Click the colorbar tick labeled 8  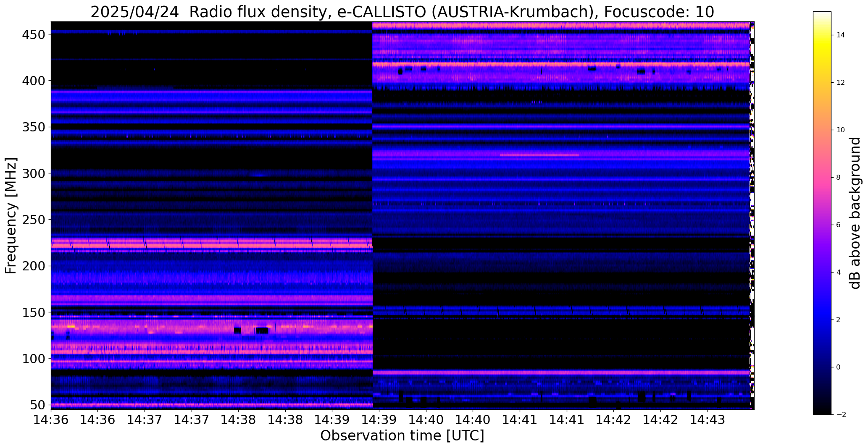coord(839,178)
